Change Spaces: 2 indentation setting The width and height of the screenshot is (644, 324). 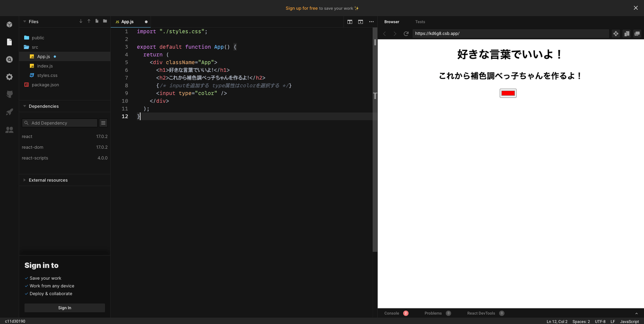coord(581,321)
